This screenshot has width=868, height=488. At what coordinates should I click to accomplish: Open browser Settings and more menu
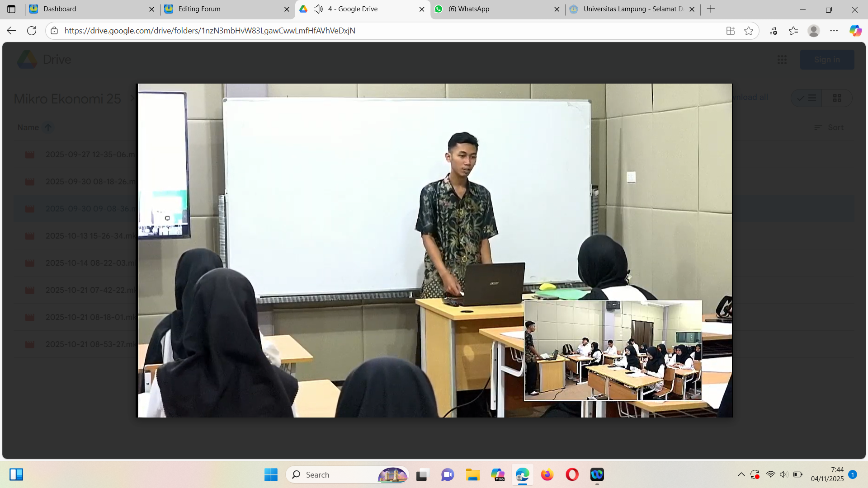pyautogui.click(x=834, y=31)
